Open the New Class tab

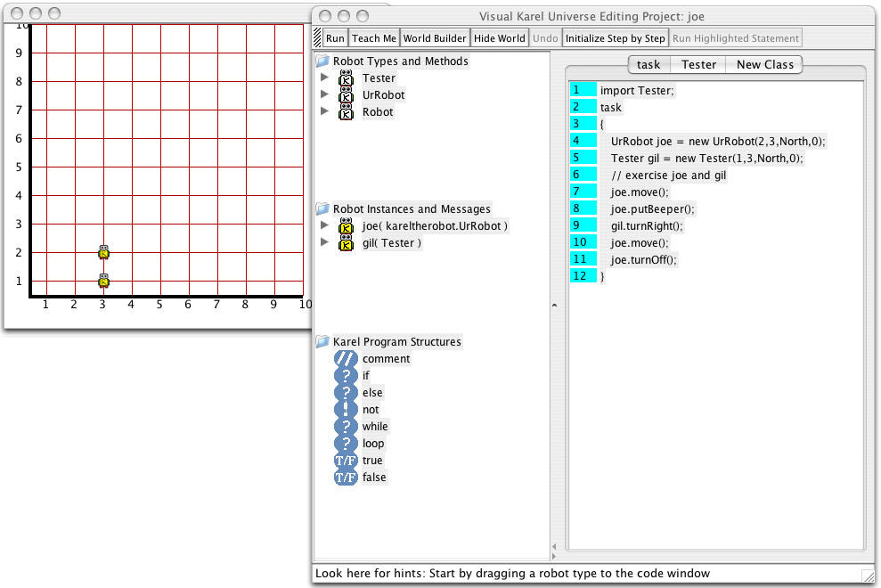click(764, 64)
